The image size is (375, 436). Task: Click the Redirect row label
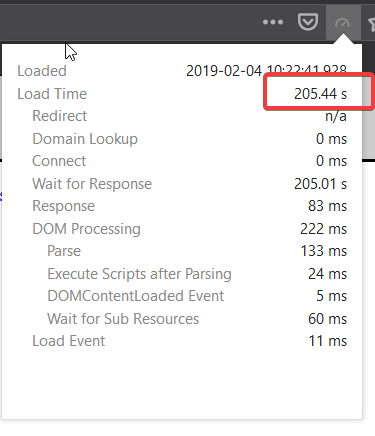(x=60, y=116)
